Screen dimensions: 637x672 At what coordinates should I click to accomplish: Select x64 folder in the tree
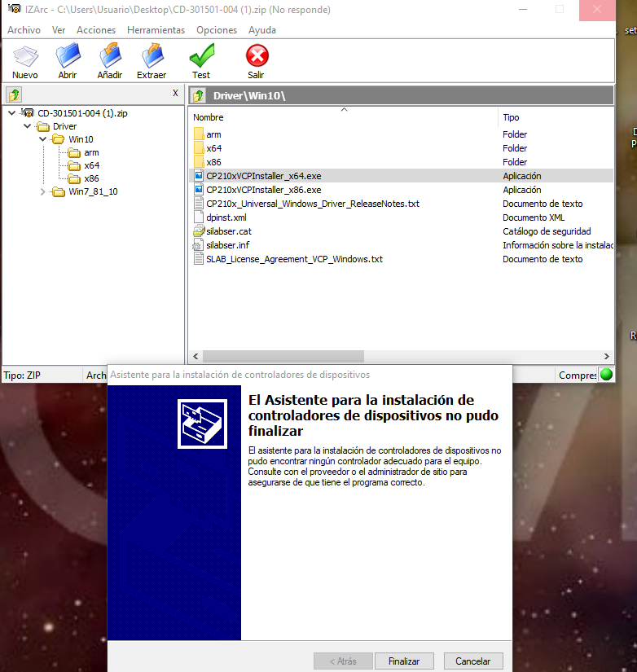click(x=91, y=165)
